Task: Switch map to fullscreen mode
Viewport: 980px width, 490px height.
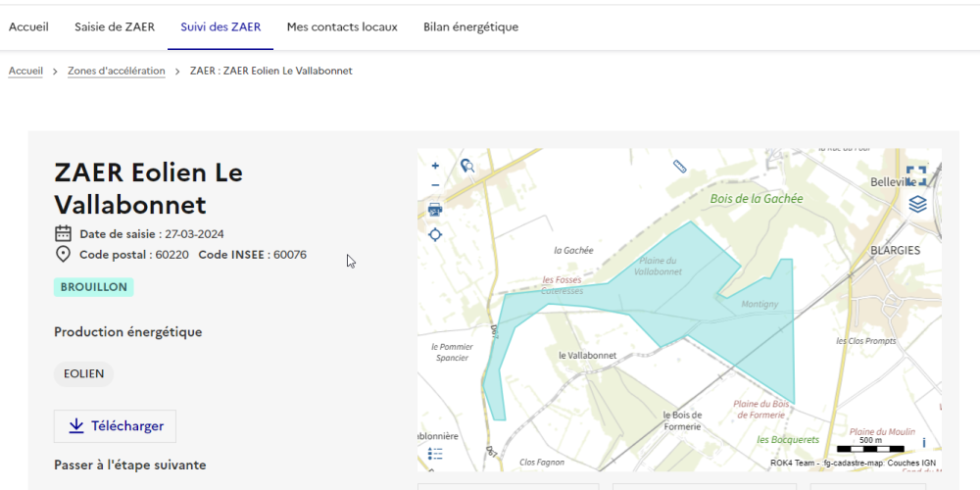Action: pyautogui.click(x=916, y=175)
